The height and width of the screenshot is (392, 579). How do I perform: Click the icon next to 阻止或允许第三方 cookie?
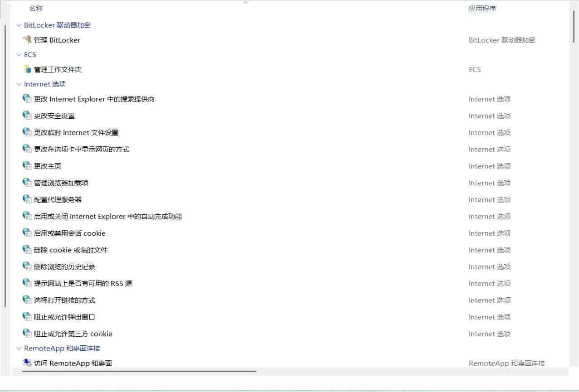27,334
